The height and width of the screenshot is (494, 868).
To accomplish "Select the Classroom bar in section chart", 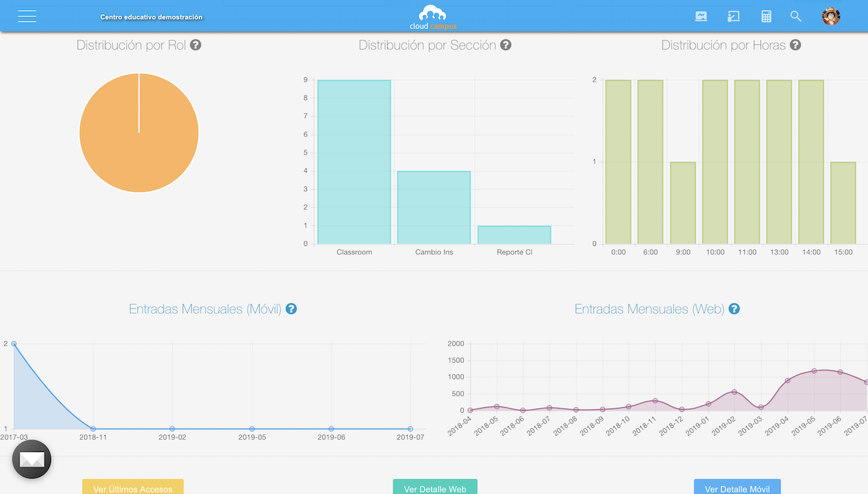I will pos(354,163).
